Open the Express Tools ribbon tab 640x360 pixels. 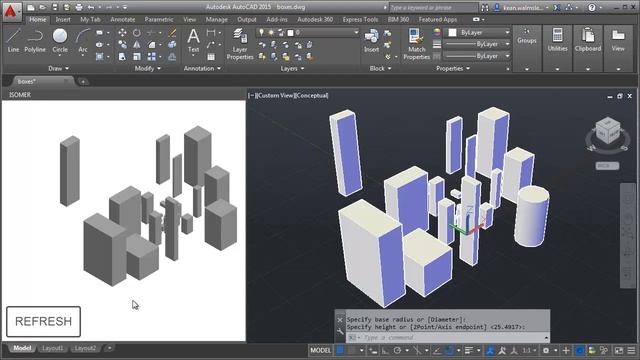pyautogui.click(x=360, y=20)
